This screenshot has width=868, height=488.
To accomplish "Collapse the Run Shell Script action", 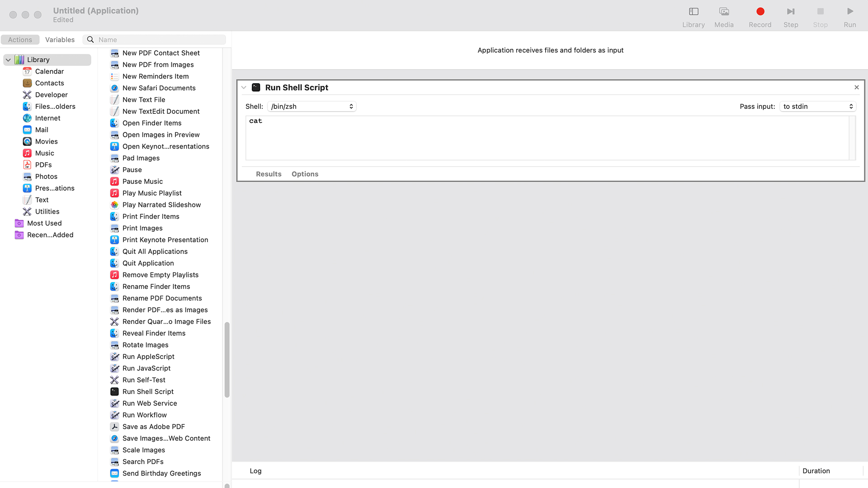I will coord(244,88).
